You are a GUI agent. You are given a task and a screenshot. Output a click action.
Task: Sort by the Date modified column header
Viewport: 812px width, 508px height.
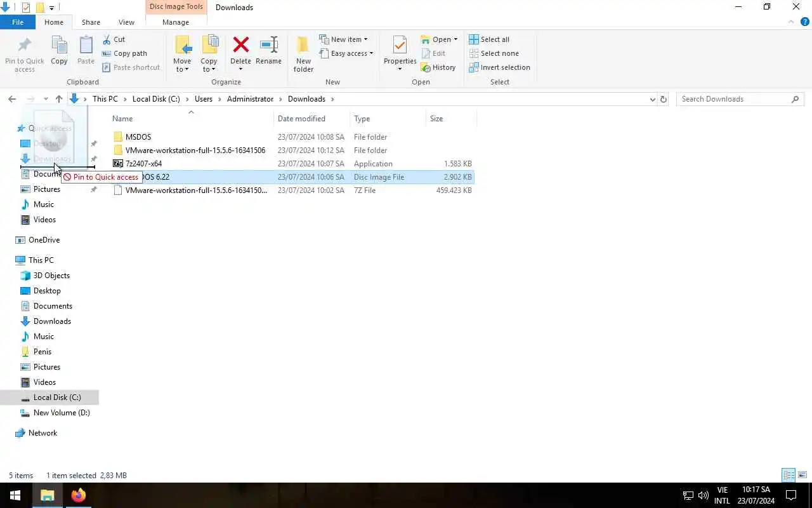(312, 119)
